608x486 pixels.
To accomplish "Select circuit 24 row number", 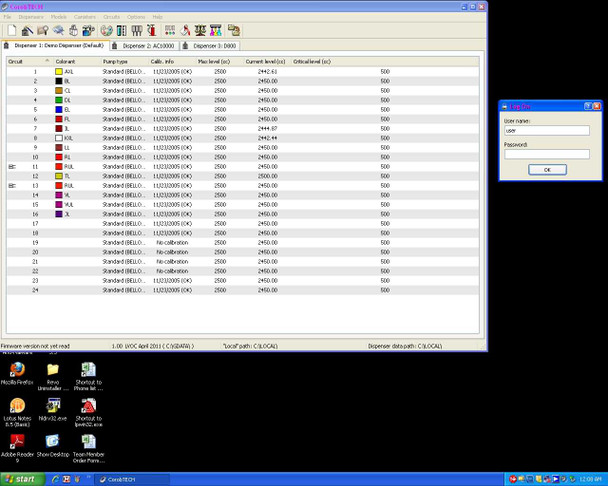I will pos(35,290).
